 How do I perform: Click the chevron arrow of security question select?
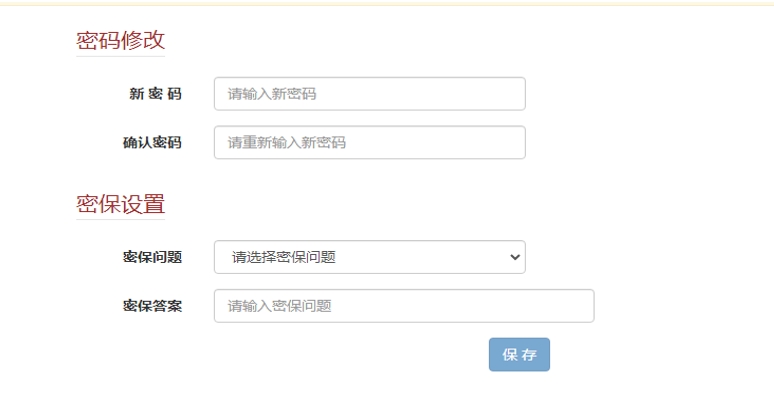coord(515,257)
